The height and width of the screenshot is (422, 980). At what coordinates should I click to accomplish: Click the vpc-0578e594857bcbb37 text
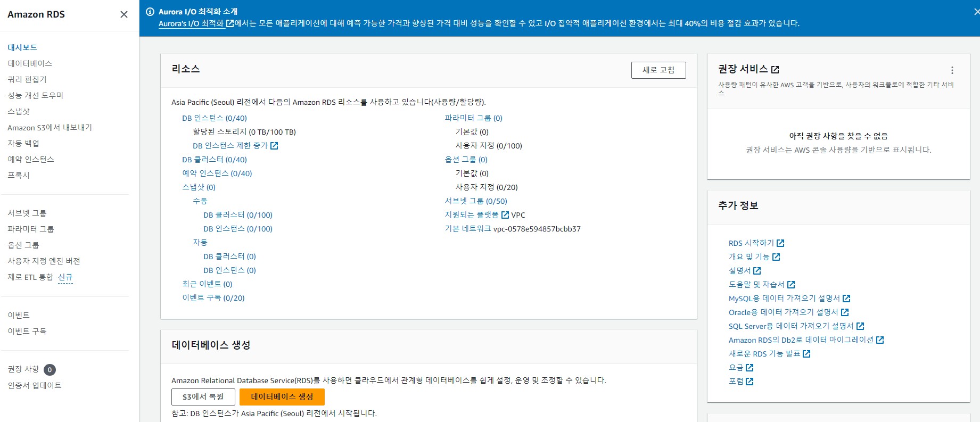537,229
